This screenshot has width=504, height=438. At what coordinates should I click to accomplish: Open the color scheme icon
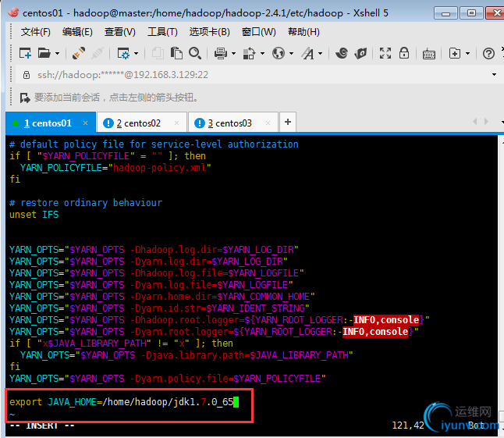249,53
